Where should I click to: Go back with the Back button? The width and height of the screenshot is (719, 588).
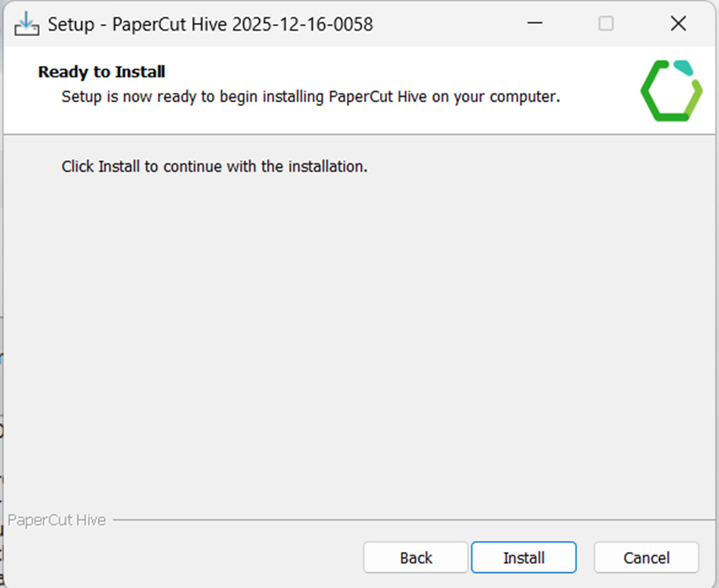click(x=415, y=557)
